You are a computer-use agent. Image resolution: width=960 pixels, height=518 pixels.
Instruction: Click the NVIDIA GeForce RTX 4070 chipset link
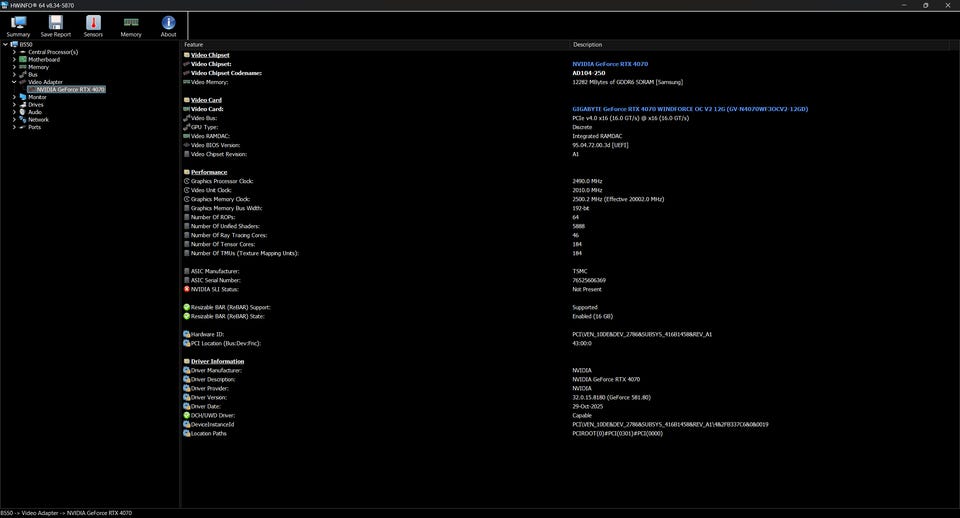click(609, 64)
